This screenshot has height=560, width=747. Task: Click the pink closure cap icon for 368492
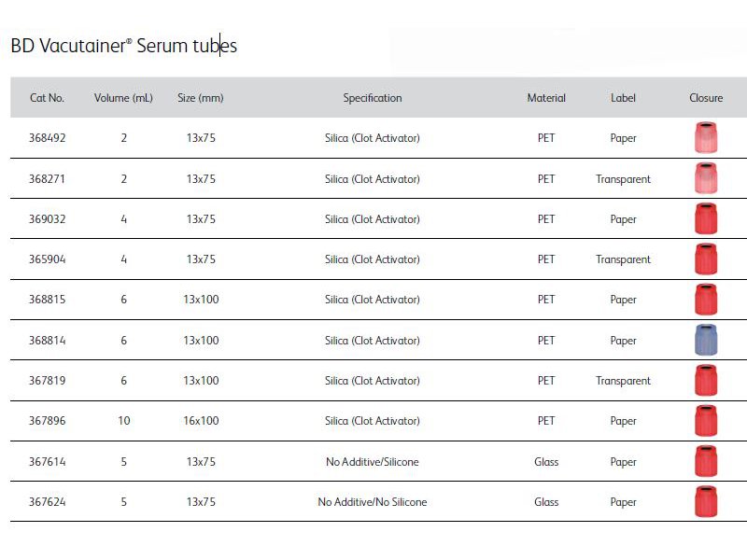[x=706, y=137]
